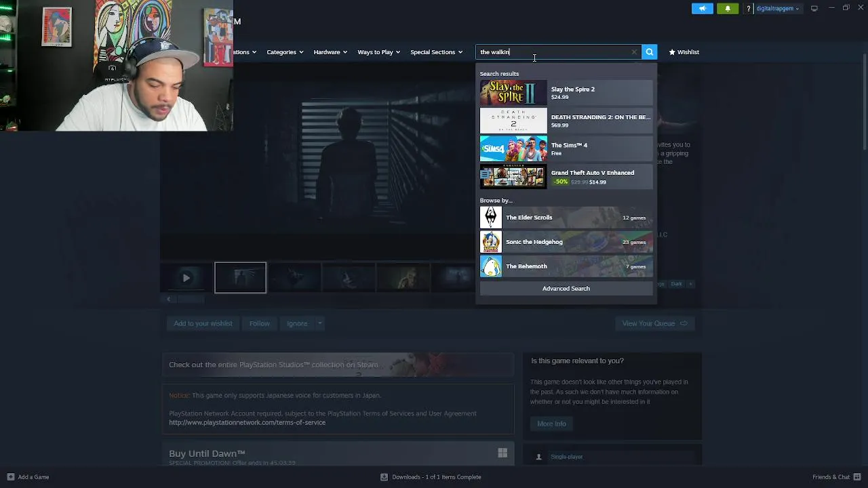Click the Death Stranding 2 result image

tap(513, 121)
